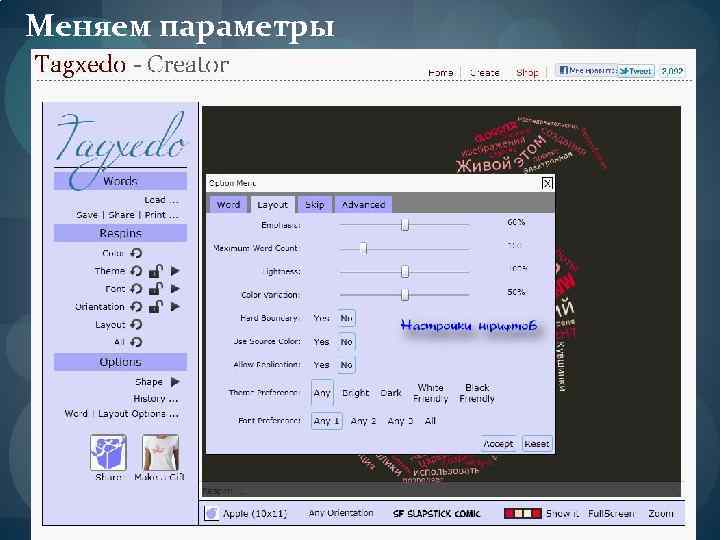Viewport: 720px width, 540px height.
Task: Set Use Source Color to Yes
Action: (x=321, y=342)
